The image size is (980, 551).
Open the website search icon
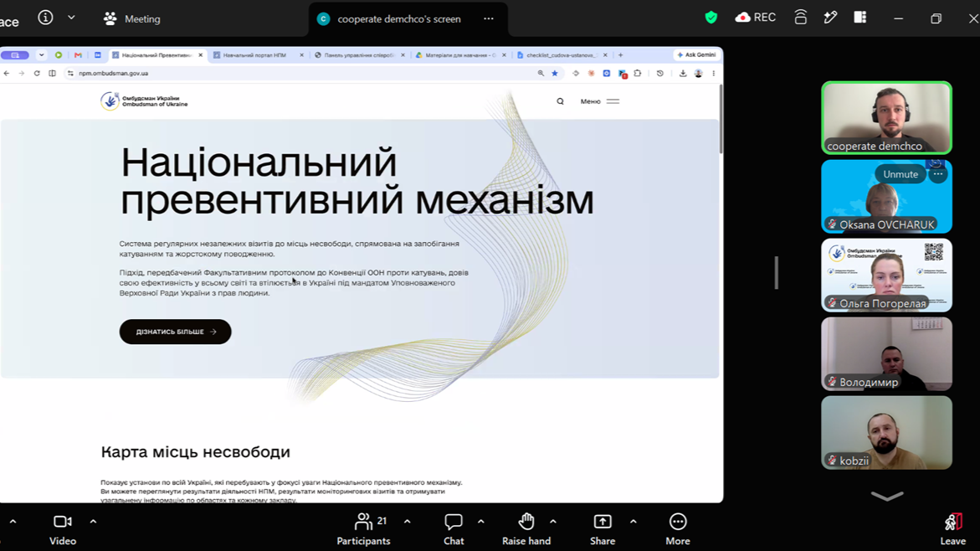(560, 101)
